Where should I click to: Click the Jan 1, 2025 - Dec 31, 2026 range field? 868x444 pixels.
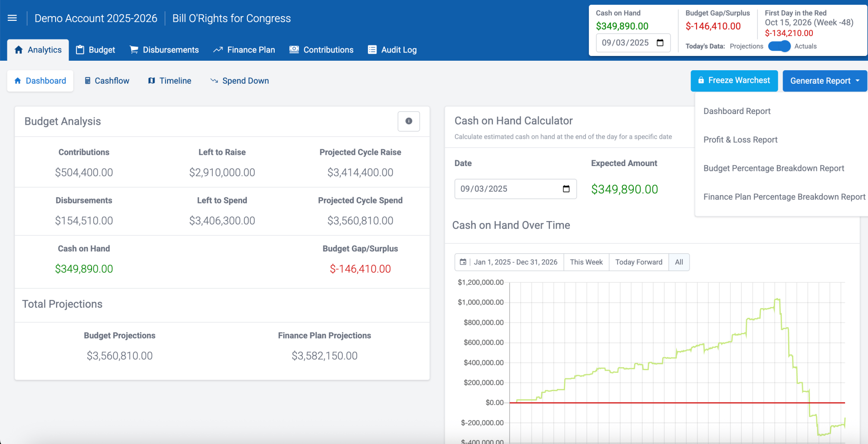click(515, 262)
